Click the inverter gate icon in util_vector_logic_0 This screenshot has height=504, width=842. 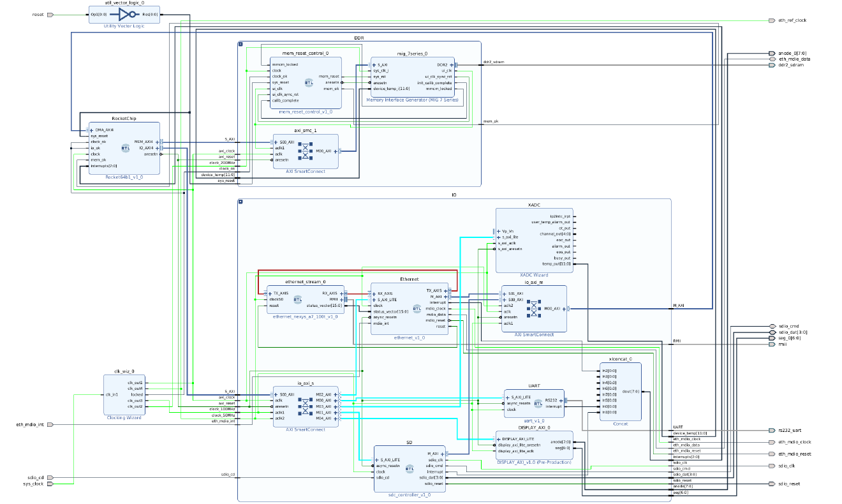pos(126,14)
